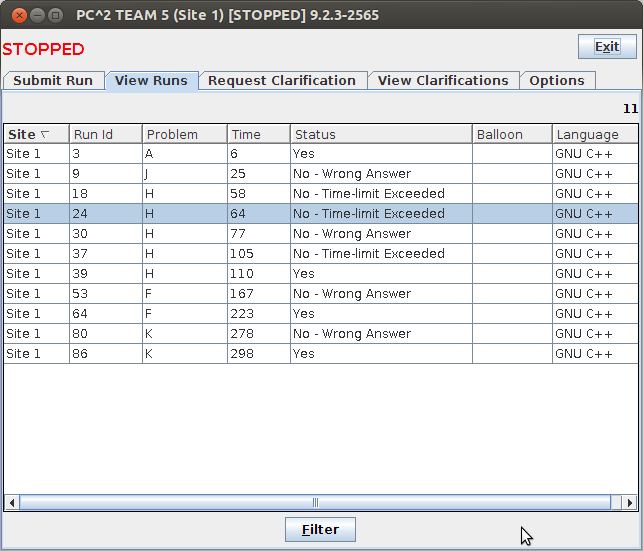Click the Exit button
This screenshot has width=643, height=551.
[606, 47]
